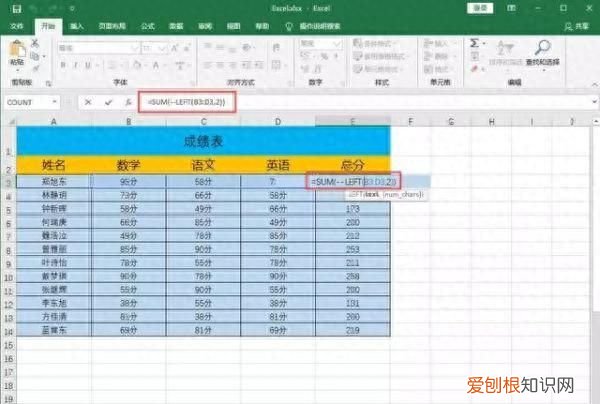Switch to the 帮助 Help tab
The height and width of the screenshot is (404, 600).
click(x=262, y=26)
